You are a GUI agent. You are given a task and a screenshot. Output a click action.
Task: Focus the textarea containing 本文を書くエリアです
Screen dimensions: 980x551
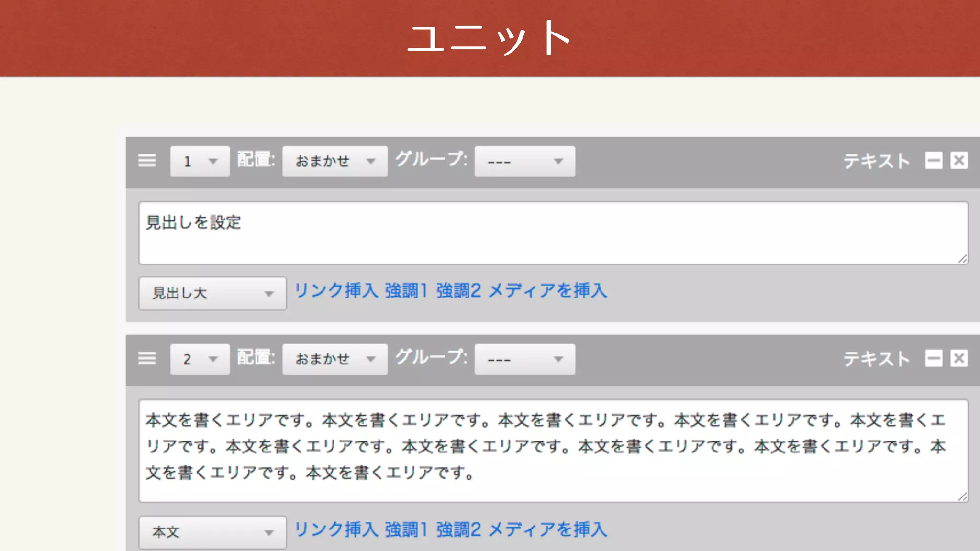click(554, 451)
